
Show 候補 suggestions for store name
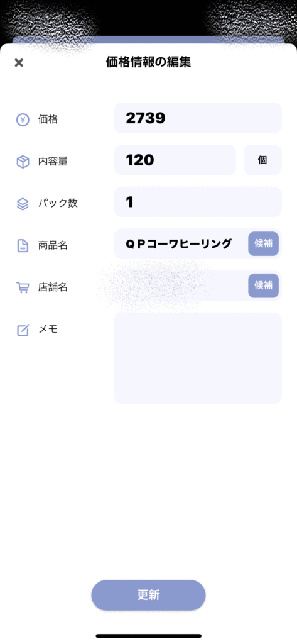click(263, 286)
